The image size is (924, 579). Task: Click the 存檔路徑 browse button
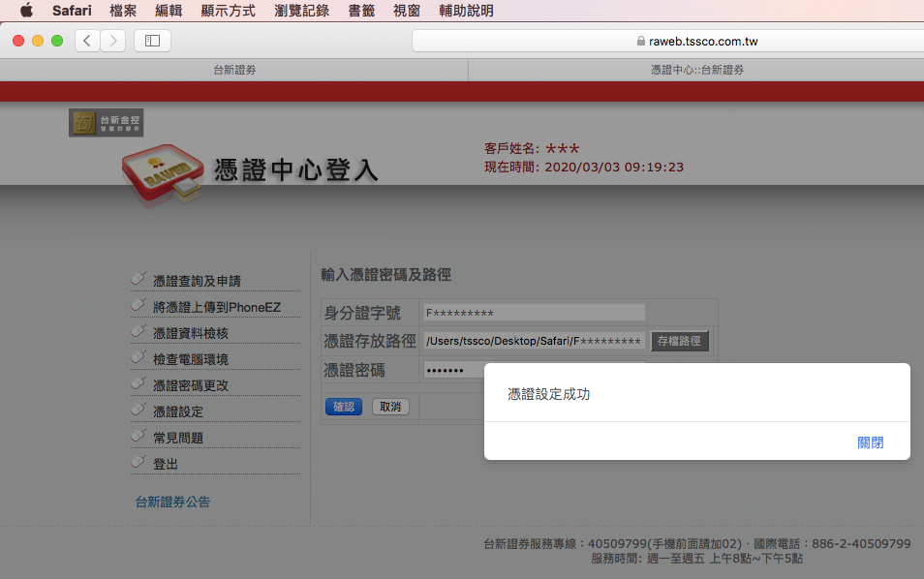679,341
